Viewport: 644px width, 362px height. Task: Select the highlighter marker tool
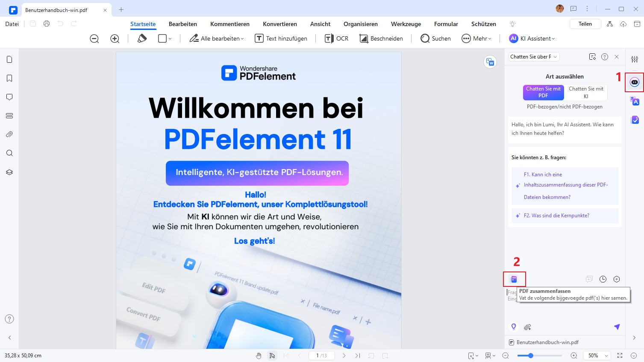(x=142, y=38)
